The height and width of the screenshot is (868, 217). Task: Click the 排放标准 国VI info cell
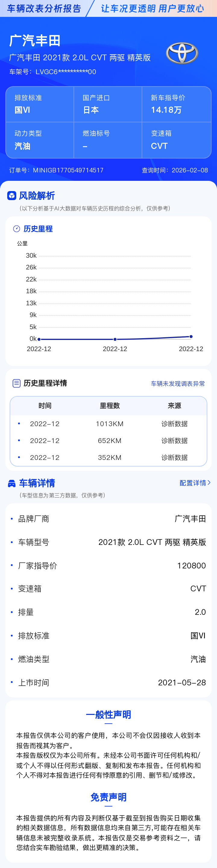point(40,105)
